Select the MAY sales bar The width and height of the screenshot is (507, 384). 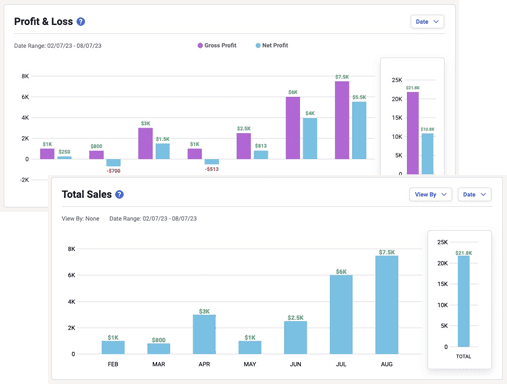coord(250,348)
